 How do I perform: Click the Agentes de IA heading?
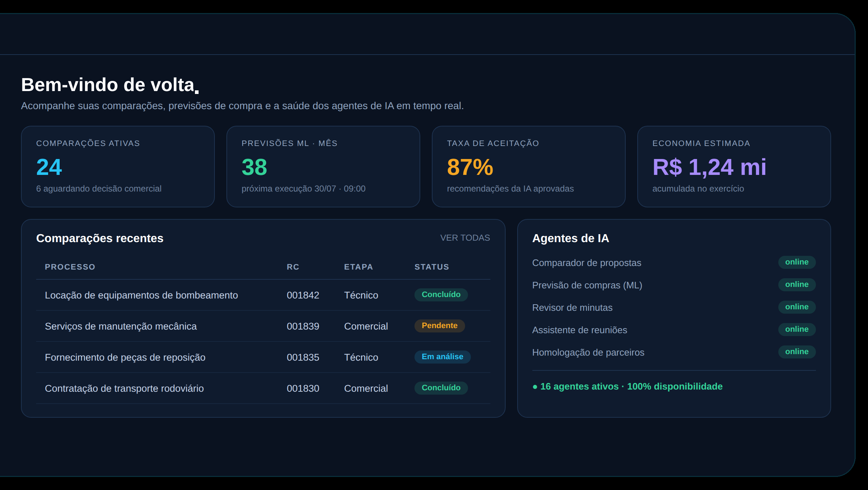[x=571, y=238]
